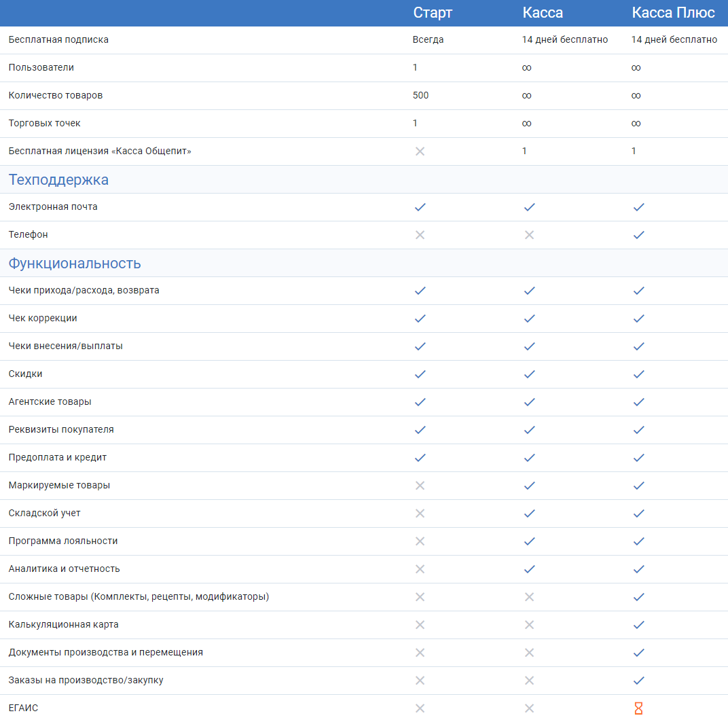Click the Техподдержка section heading
Screen dimensions: 728x720
coord(58,179)
